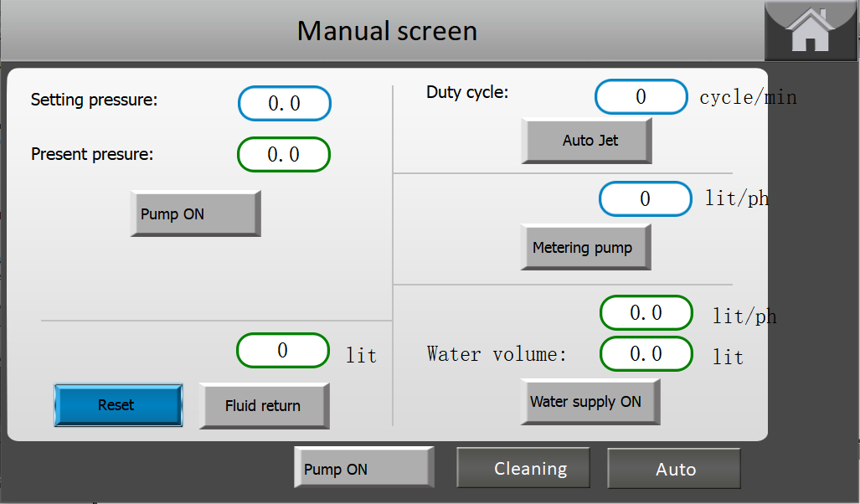Click the Water volume: label
The image size is (860, 504).
tap(497, 354)
